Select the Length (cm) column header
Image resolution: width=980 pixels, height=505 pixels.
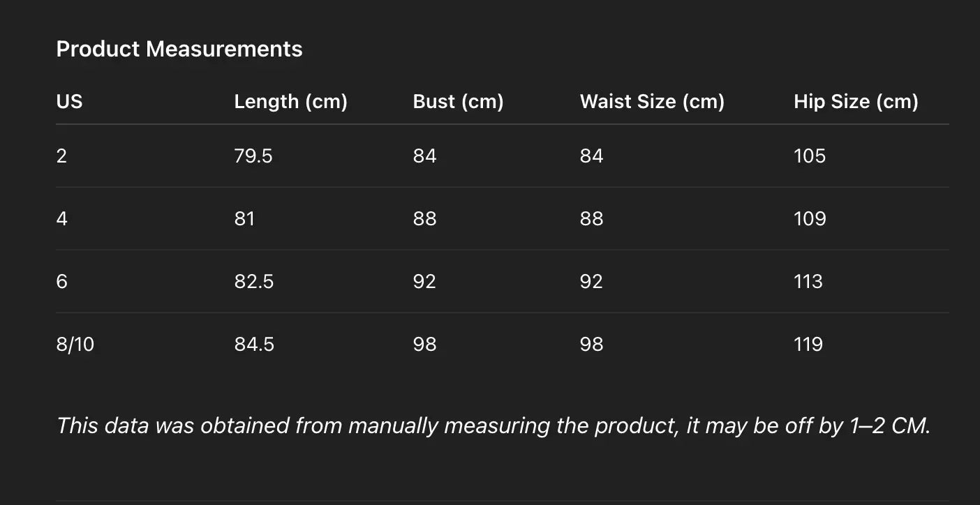290,102
